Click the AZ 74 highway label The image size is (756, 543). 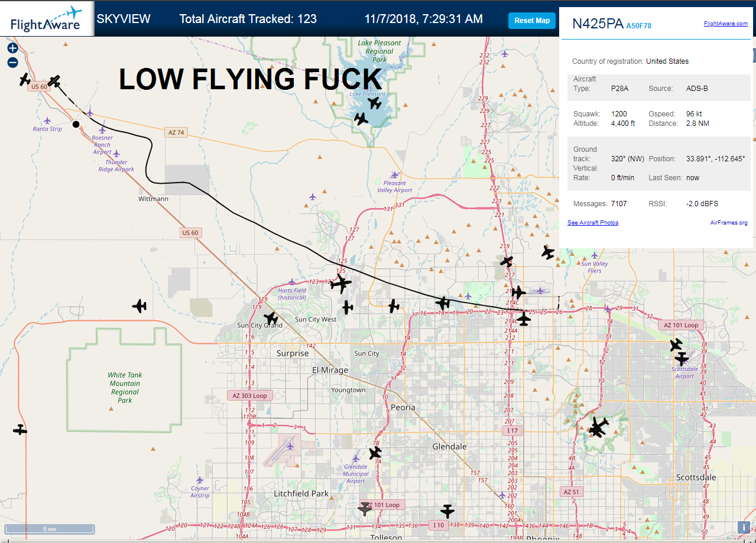177,133
